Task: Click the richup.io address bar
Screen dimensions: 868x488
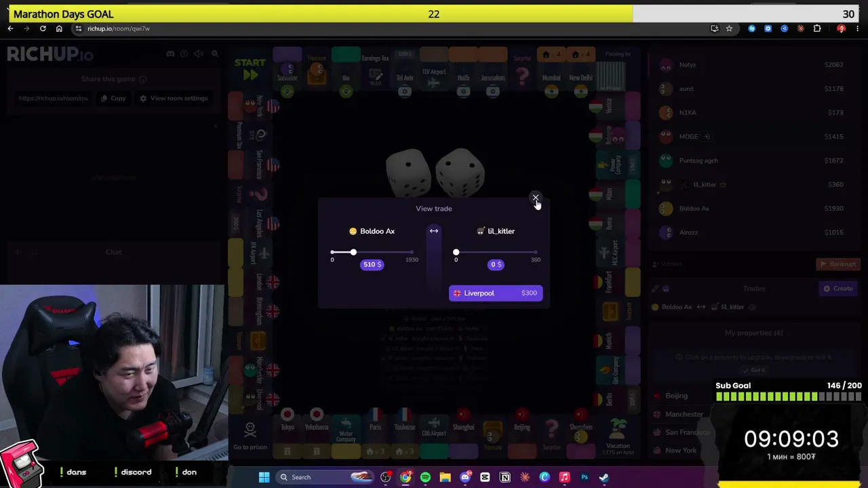Action: [x=390, y=28]
